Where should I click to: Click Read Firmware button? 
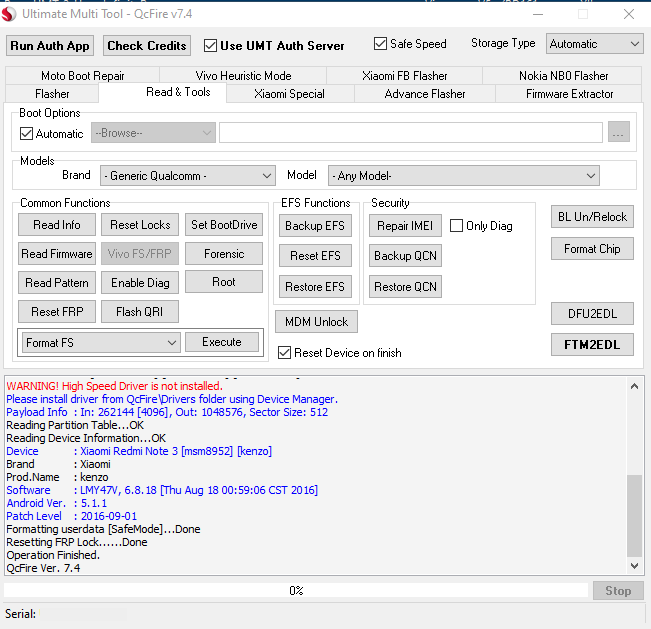[57, 254]
